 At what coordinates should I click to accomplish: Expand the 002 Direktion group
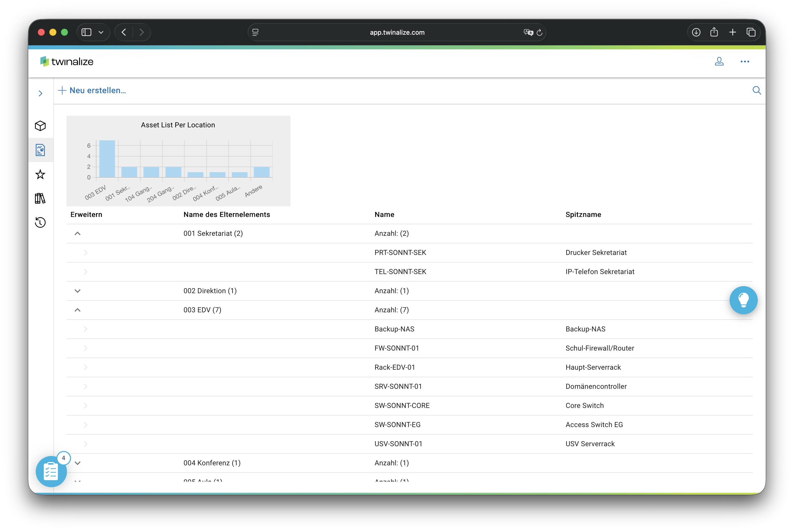(77, 291)
